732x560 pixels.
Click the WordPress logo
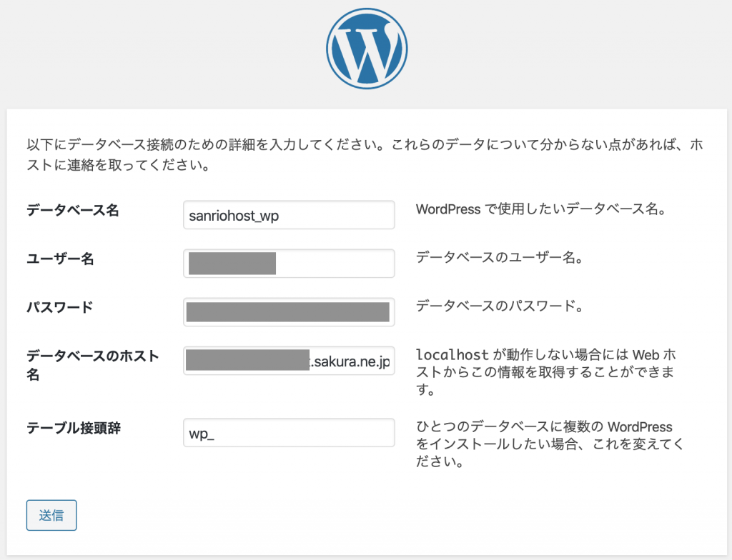point(366,49)
